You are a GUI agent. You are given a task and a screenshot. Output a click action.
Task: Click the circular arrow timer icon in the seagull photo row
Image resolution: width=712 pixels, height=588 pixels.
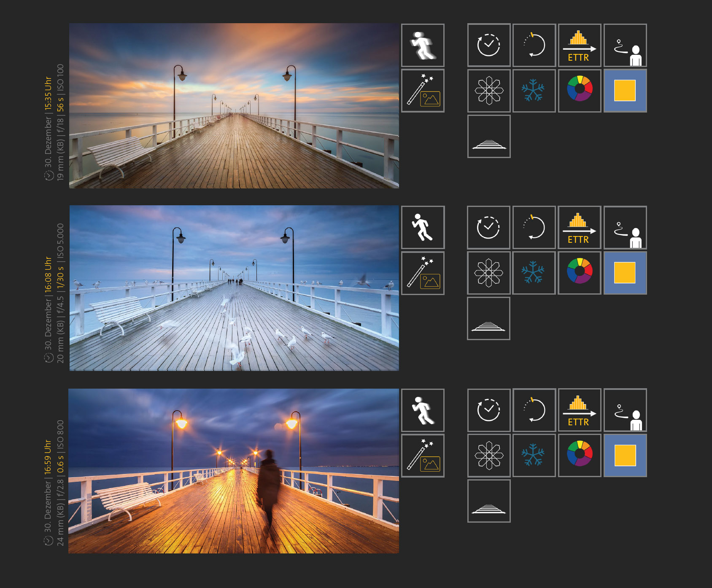[x=534, y=227]
